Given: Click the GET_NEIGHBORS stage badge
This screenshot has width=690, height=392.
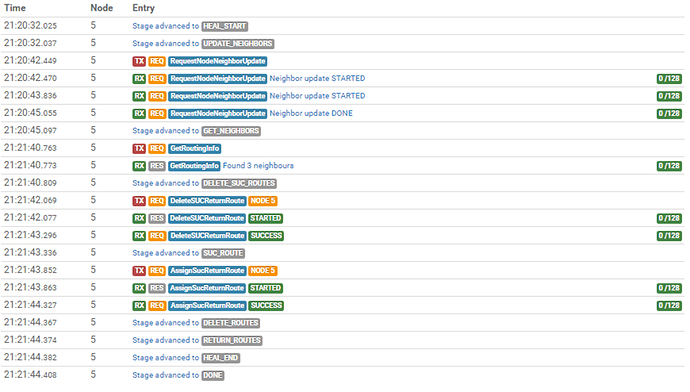Looking at the screenshot, I should coord(231,131).
